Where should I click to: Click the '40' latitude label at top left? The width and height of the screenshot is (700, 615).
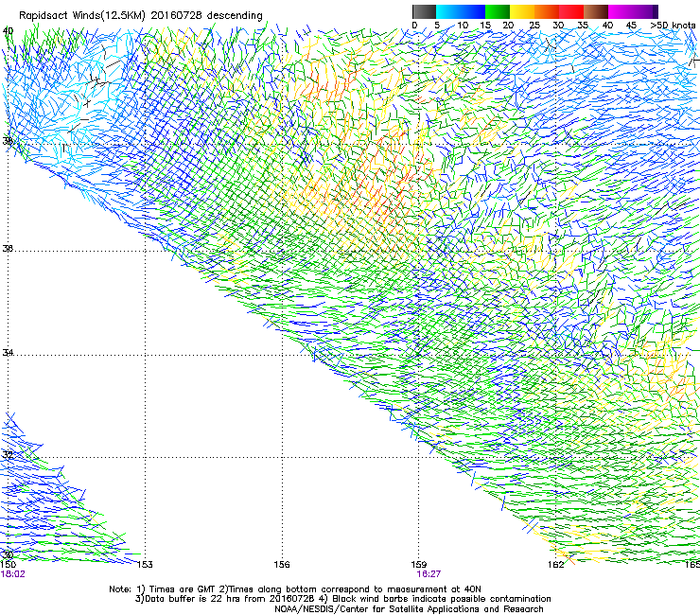click(8, 30)
